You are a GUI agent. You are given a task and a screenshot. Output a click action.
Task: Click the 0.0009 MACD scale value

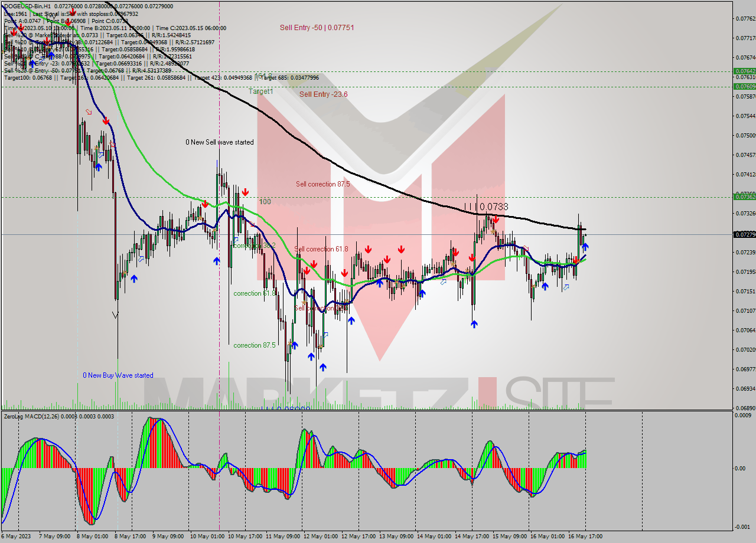(743, 416)
